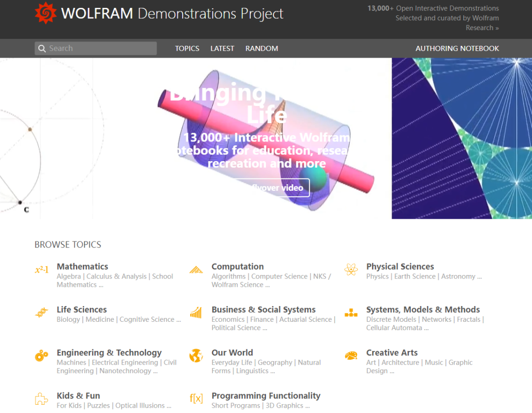This screenshot has width=532, height=413.
Task: Select the Nanotechnology subtopic
Action: (125, 371)
